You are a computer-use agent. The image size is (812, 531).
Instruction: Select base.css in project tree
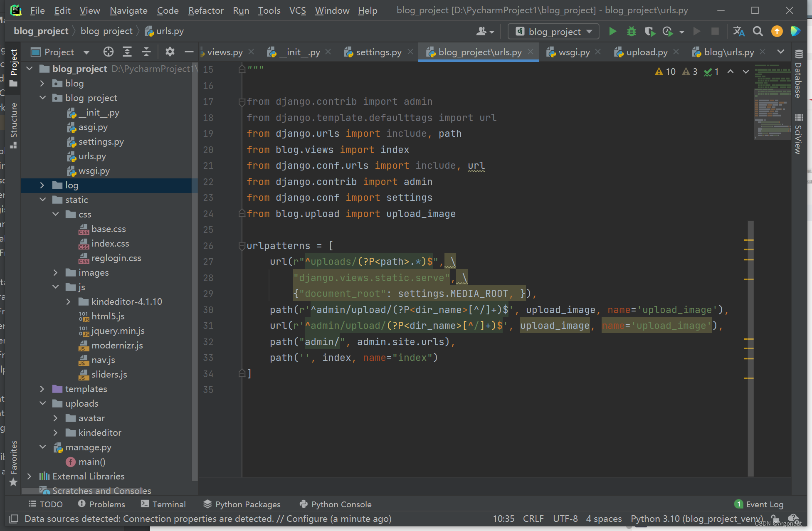[x=108, y=229]
